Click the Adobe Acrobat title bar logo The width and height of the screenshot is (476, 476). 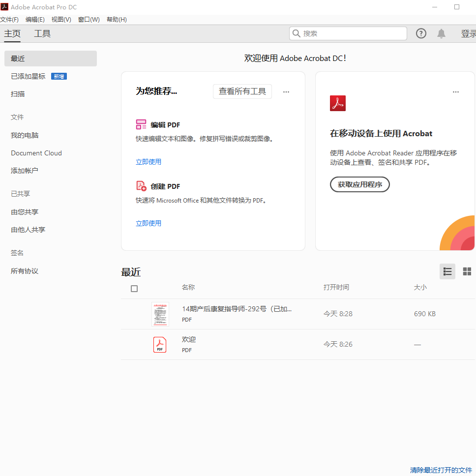pyautogui.click(x=4, y=7)
